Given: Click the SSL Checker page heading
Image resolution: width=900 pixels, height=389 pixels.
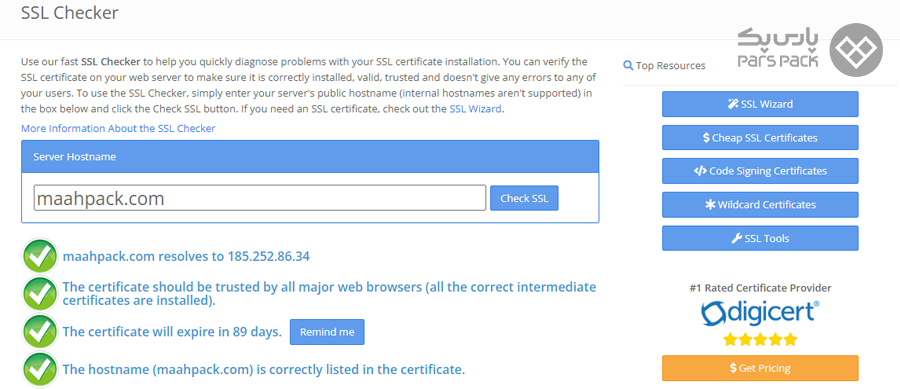Looking at the screenshot, I should point(69,13).
